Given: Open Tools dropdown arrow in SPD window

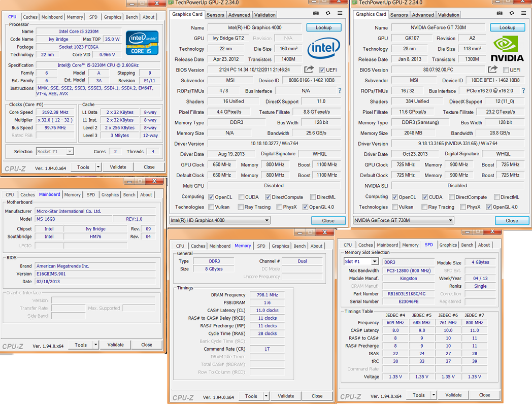Looking at the screenshot, I should point(434,395).
